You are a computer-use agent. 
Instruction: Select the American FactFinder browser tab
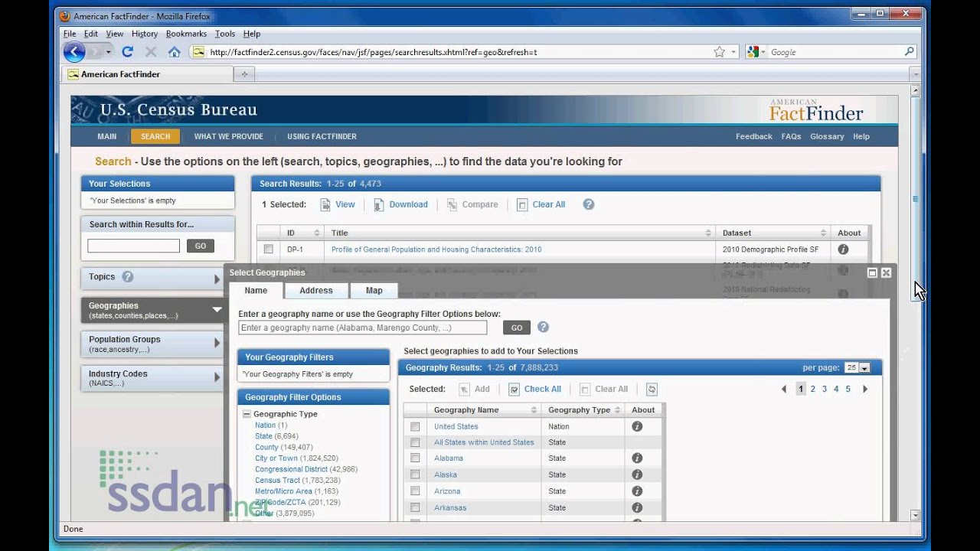[x=147, y=74]
